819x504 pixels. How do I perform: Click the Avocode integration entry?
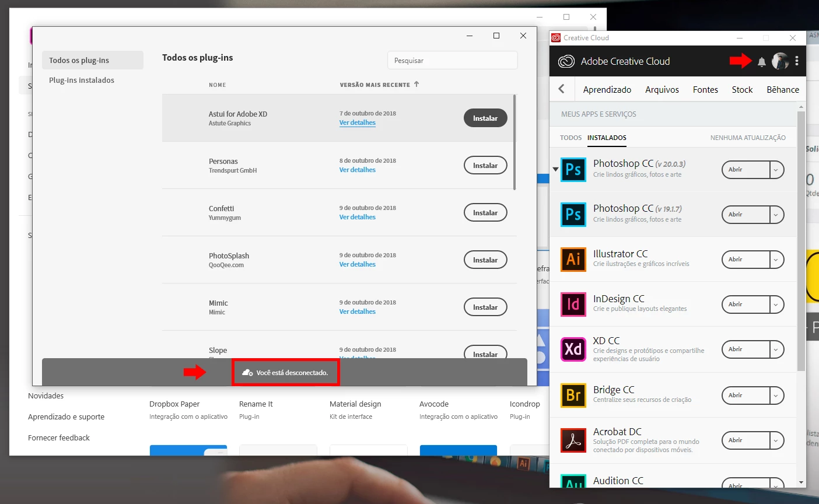click(x=459, y=409)
